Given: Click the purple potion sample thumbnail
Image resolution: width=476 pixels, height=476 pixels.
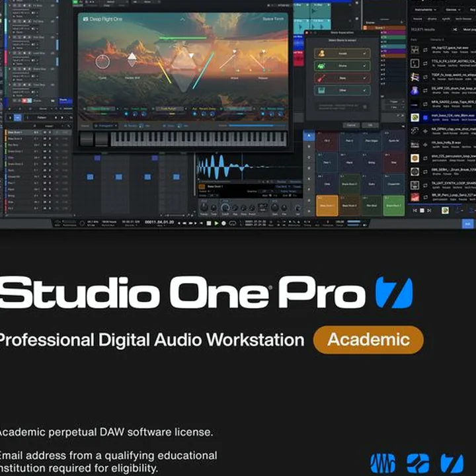Looking at the screenshot, I should 415,91.
